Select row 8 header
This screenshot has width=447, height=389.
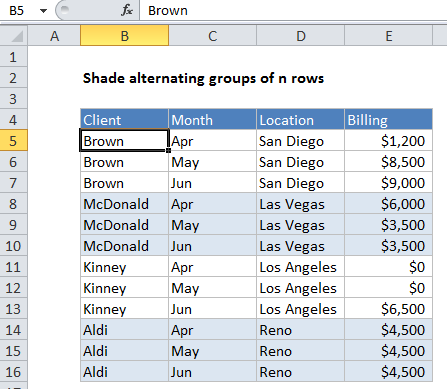point(13,204)
